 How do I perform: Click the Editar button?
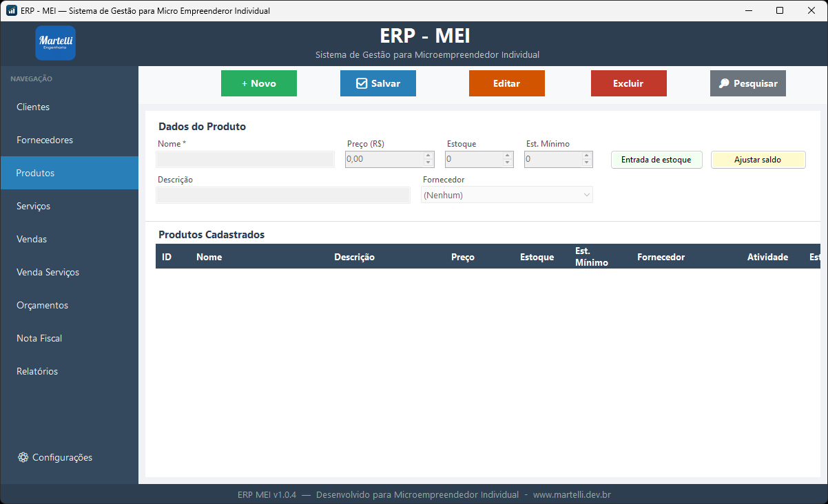coord(507,83)
